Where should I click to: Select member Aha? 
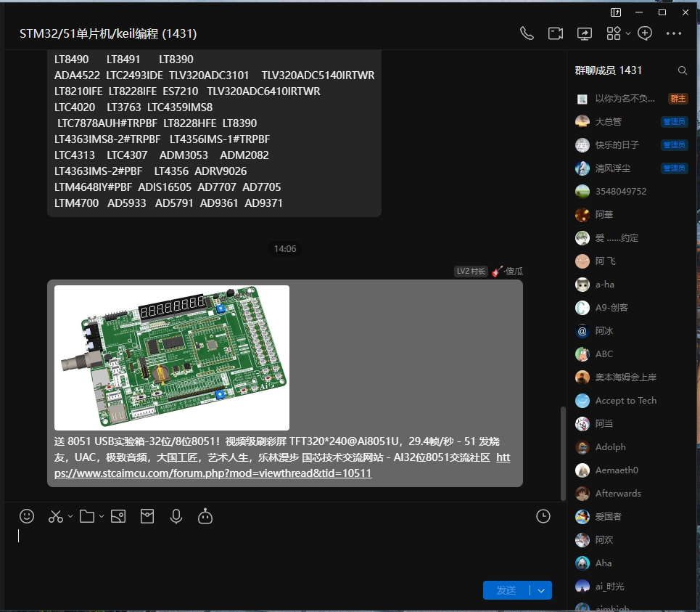tap(631, 563)
